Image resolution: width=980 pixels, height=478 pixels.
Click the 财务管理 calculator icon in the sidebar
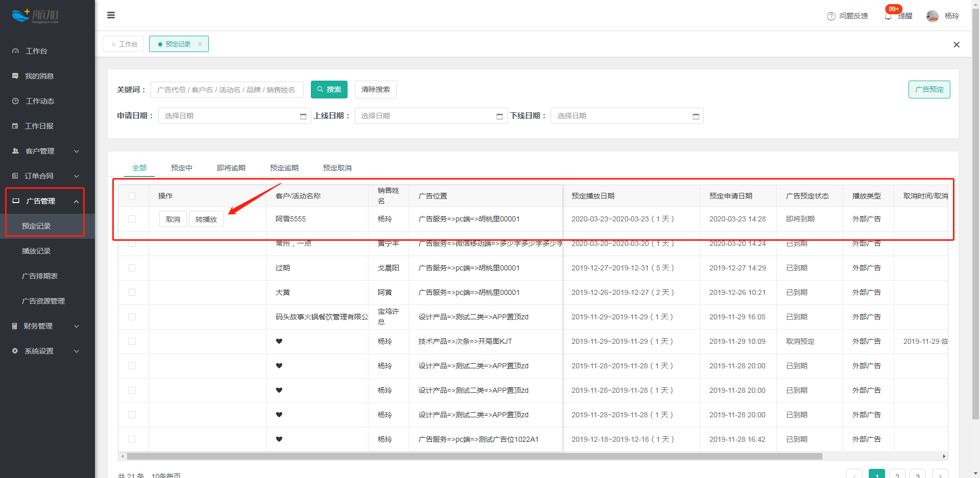15,326
